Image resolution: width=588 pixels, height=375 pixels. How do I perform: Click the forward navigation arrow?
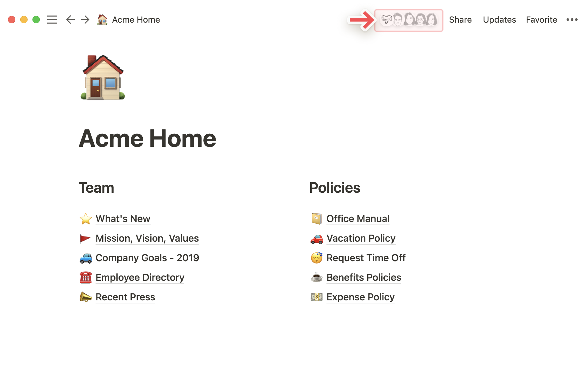[x=85, y=20]
